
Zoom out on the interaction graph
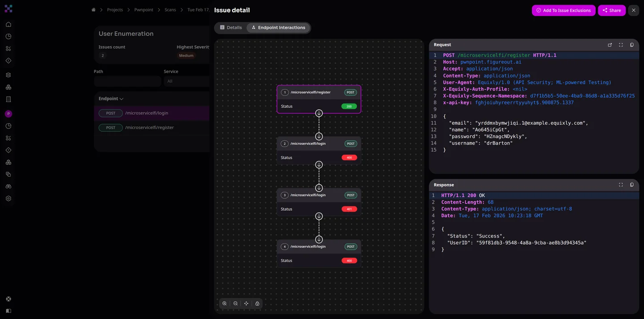pyautogui.click(x=236, y=303)
